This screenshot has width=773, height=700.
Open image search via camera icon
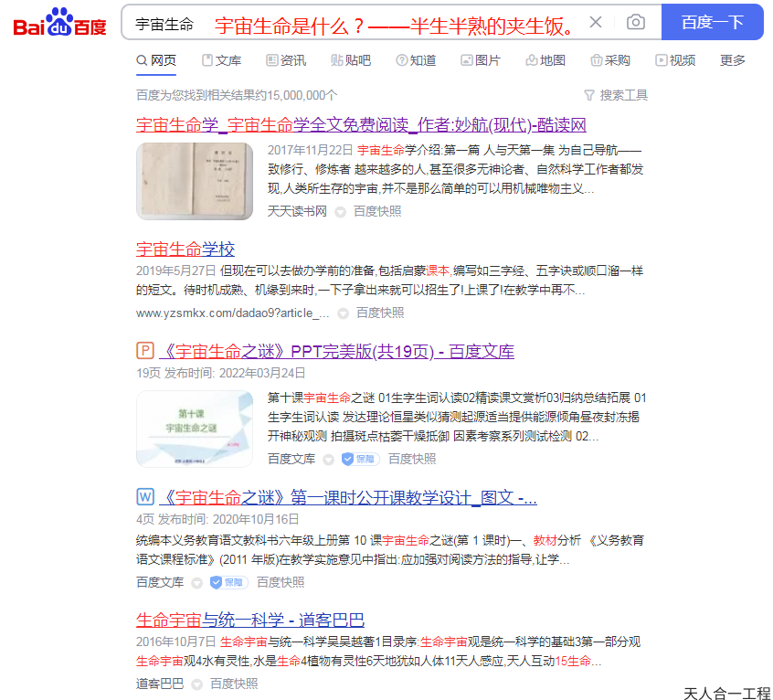[635, 22]
